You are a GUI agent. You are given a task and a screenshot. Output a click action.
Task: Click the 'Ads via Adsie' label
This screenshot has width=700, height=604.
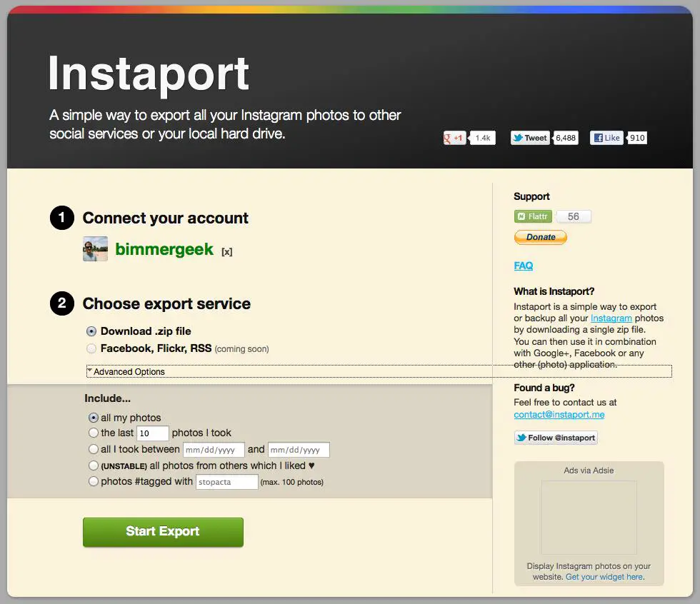(589, 470)
